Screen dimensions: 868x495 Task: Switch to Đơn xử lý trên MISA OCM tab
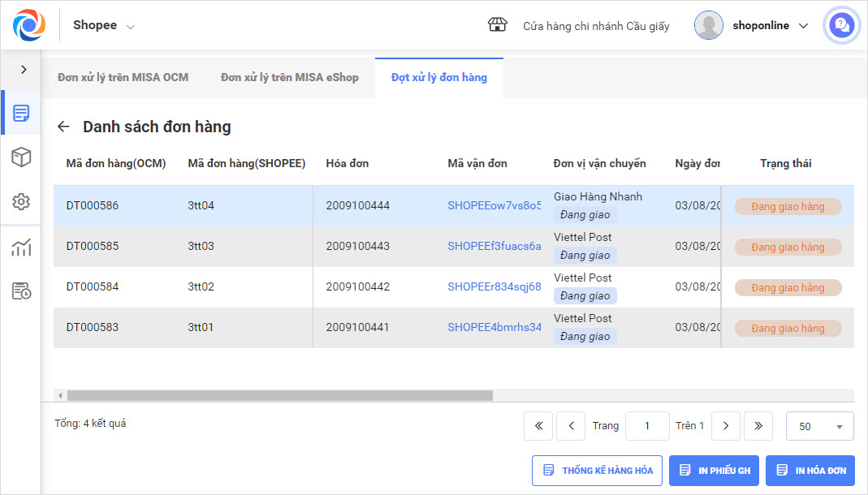[123, 78]
